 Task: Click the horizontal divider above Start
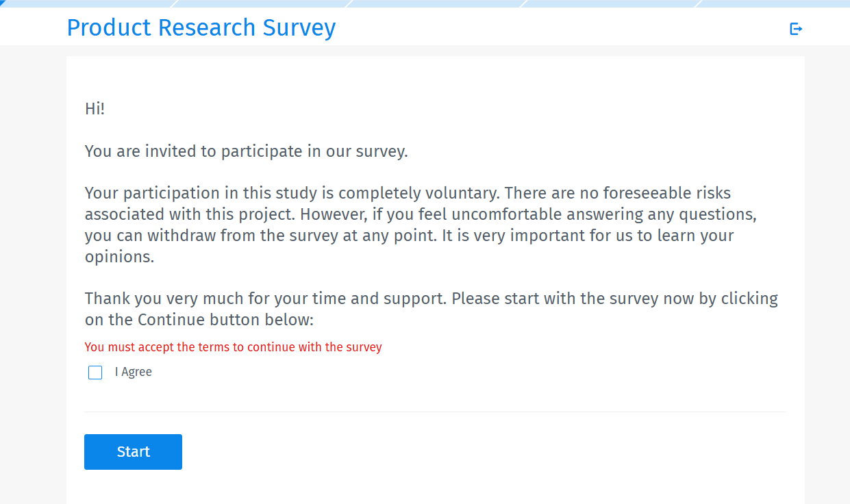(435, 411)
